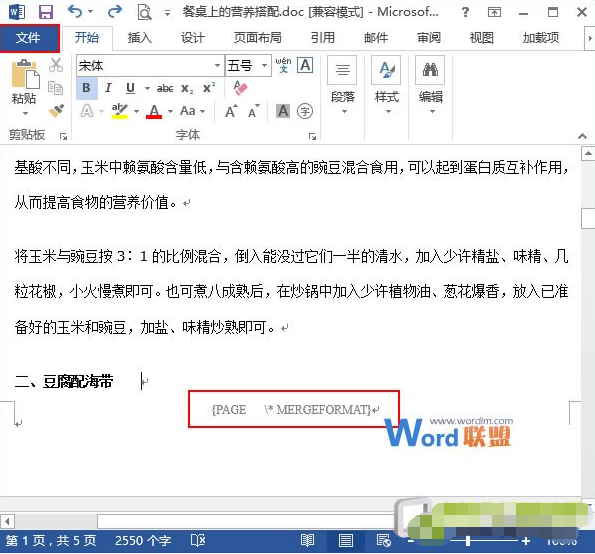This screenshot has width=595, height=554.
Task: Click the Grow Font icon
Action: click(x=231, y=111)
